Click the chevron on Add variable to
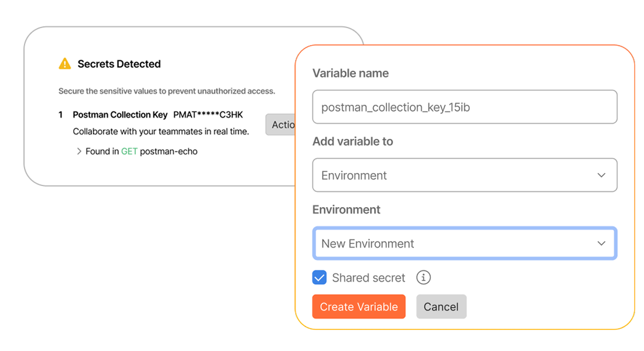This screenshot has width=644, height=351. 602,175
